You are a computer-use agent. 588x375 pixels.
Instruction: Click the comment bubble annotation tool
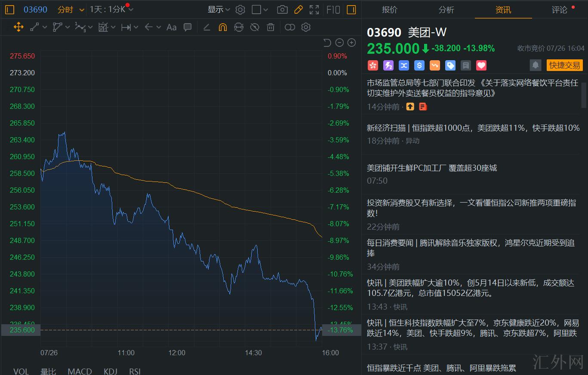click(x=188, y=28)
